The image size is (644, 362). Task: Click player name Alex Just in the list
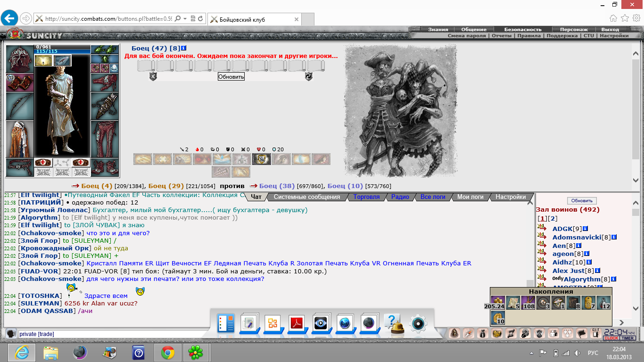click(569, 271)
